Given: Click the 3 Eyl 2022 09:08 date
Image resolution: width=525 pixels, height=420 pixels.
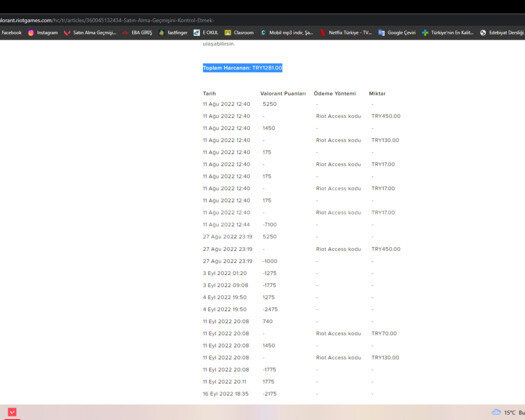Looking at the screenshot, I should (x=225, y=285).
